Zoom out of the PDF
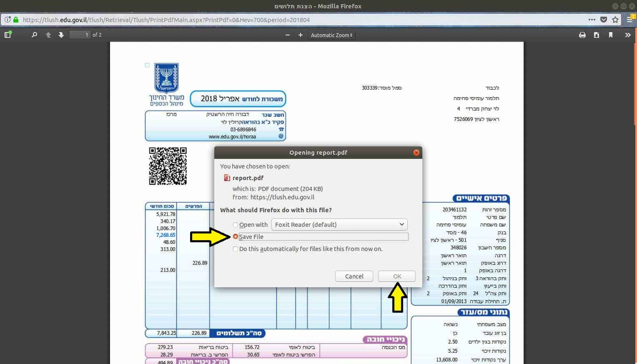The image size is (637, 364). (287, 35)
